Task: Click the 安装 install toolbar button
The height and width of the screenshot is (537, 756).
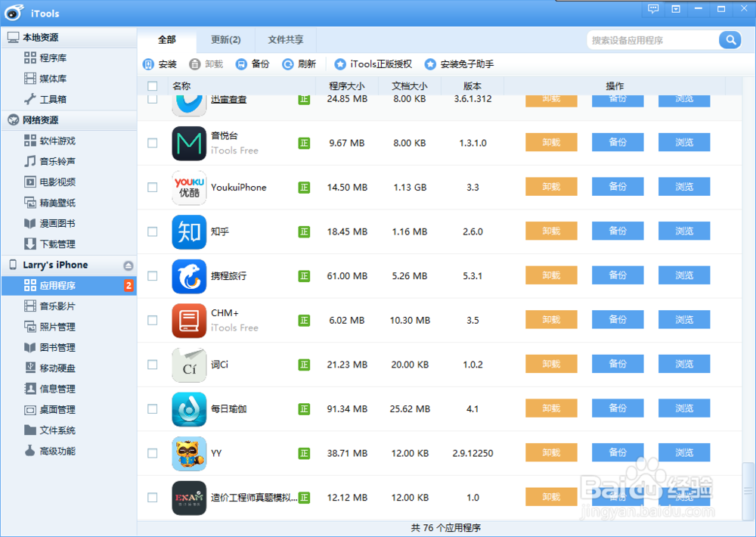Action: tap(160, 64)
